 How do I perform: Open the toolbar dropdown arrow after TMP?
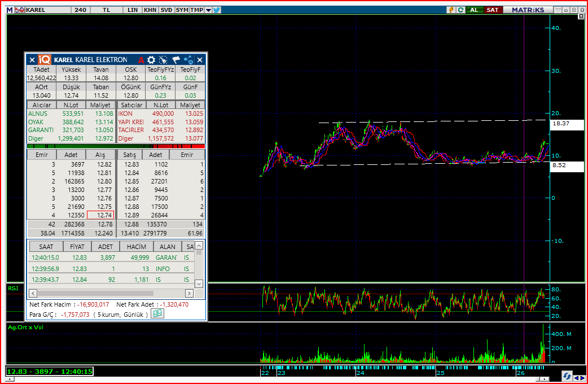pos(208,10)
